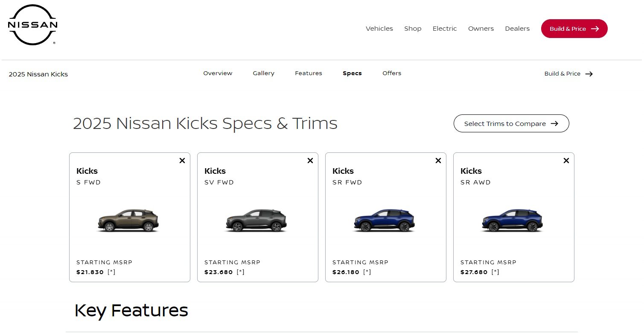Remove the Kicks SR AWD trim
This screenshot has height=333, width=644.
tap(566, 161)
